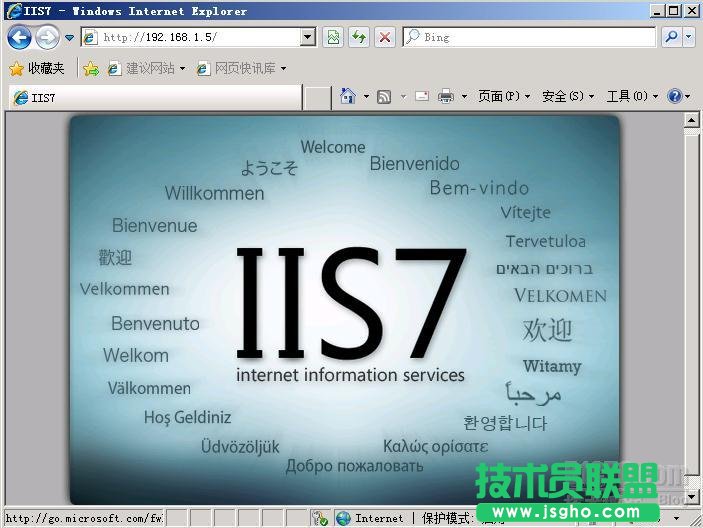Click the Back navigation button
The height and width of the screenshot is (528, 703).
19,38
